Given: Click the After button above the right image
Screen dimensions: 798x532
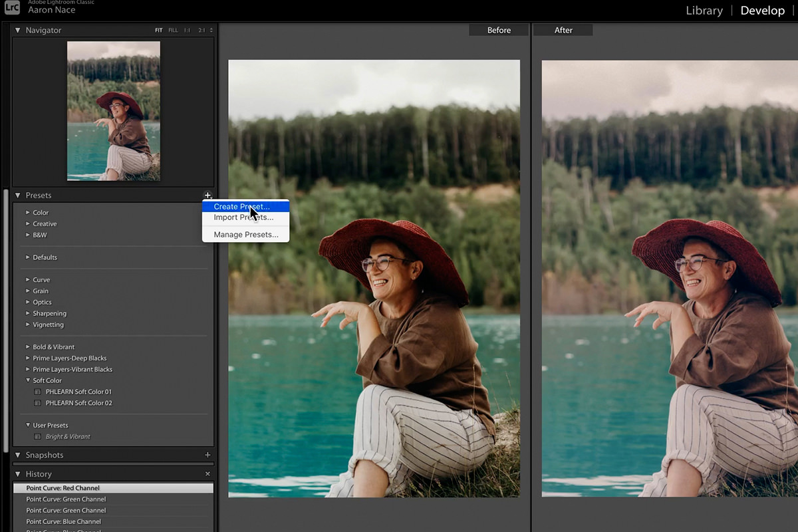Looking at the screenshot, I should point(563,29).
